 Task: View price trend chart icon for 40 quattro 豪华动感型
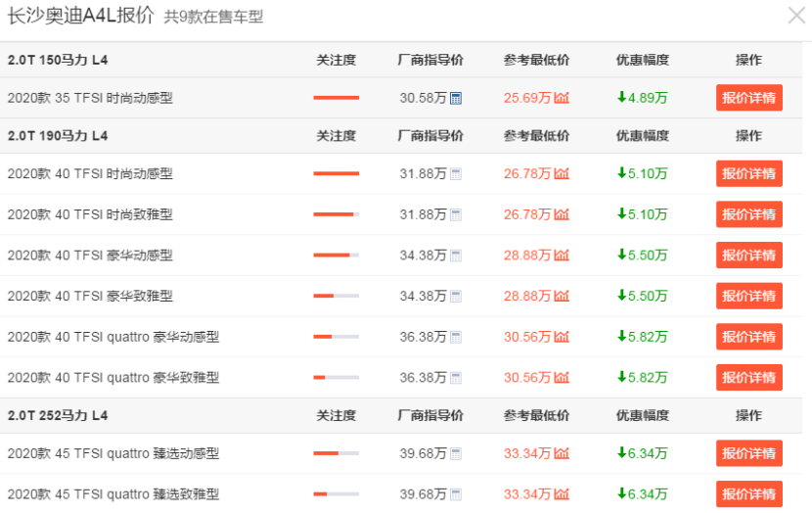(x=562, y=337)
